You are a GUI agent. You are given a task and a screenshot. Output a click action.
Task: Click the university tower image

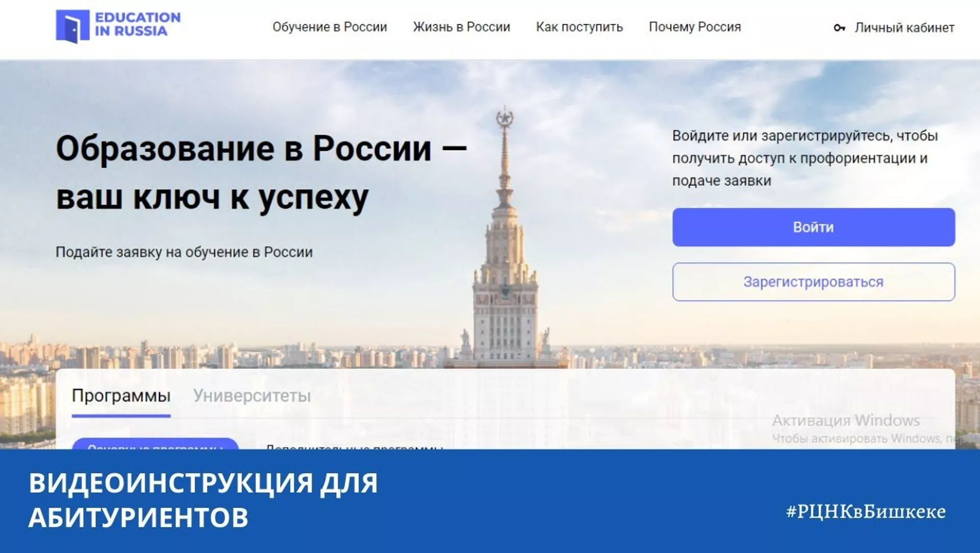tap(505, 237)
